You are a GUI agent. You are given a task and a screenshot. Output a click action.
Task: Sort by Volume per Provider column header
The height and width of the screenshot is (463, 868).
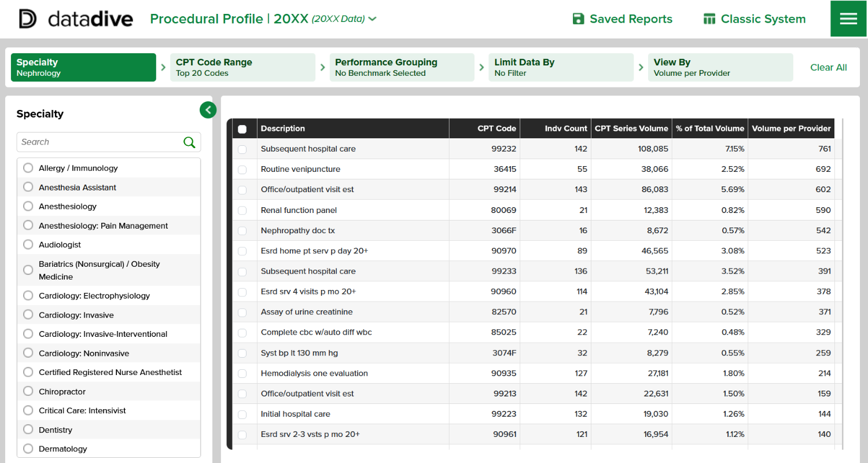coord(790,128)
